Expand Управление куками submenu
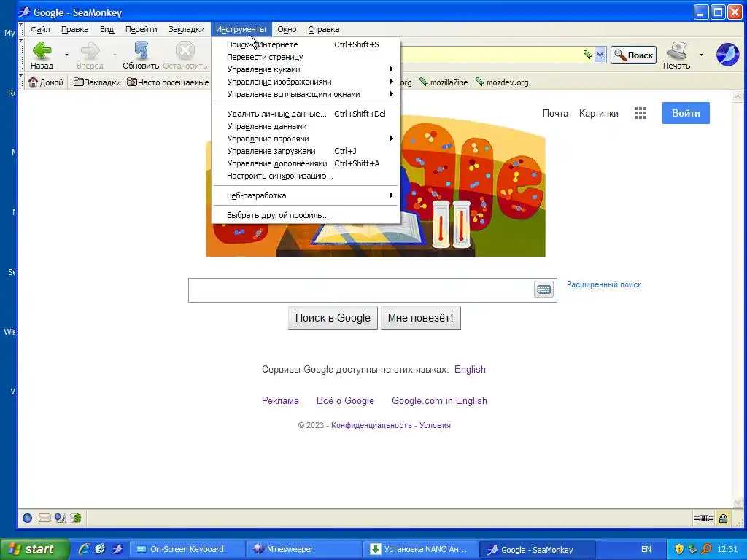The width and height of the screenshot is (747, 560). tap(306, 69)
